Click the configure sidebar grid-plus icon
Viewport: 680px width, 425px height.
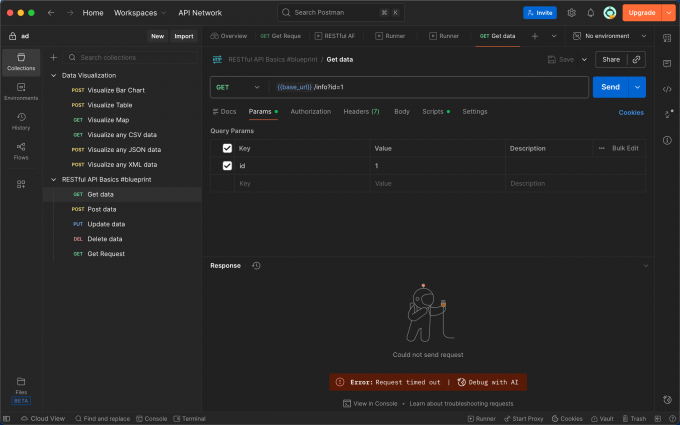point(21,184)
